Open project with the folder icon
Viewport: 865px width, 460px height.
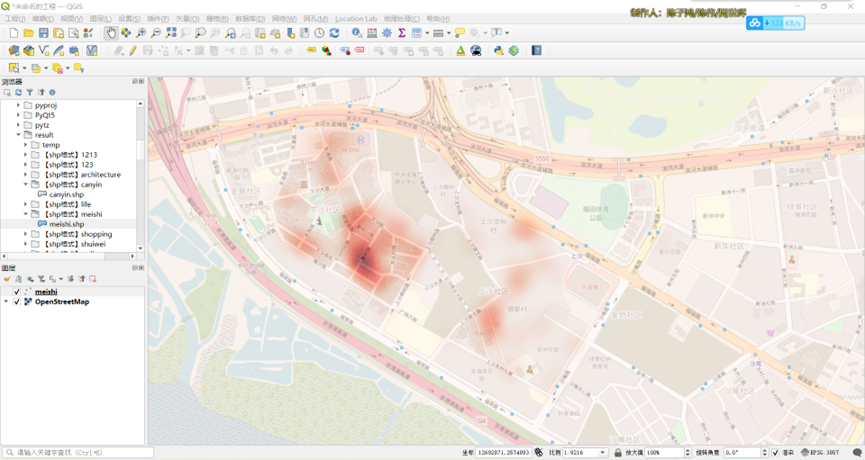29,33
